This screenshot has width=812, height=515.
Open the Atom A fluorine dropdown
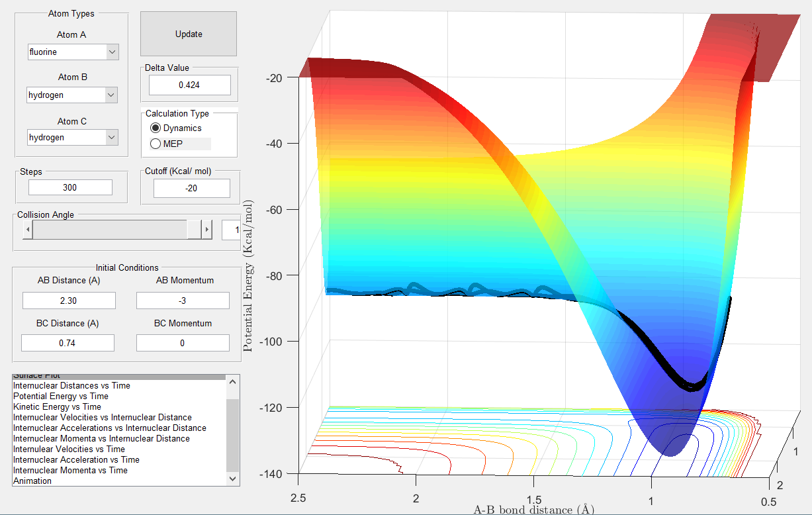point(73,52)
